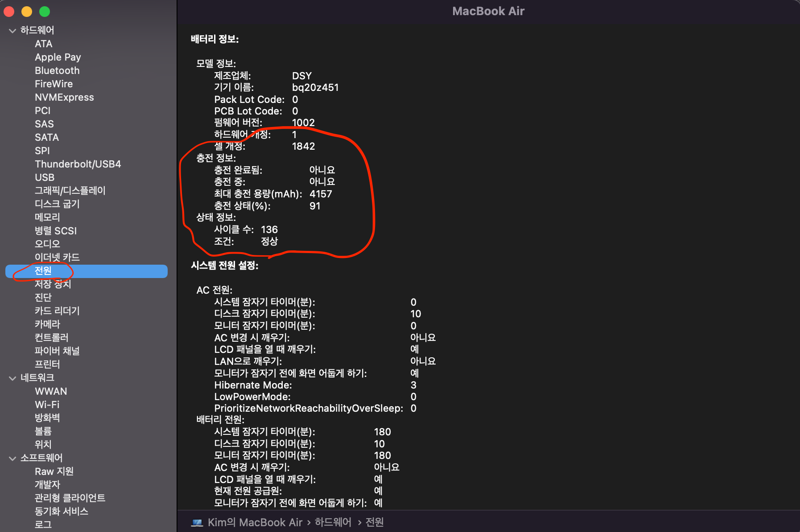Screen dimensions: 800x532
Task: Click the cycle count value 136
Action: (269, 229)
